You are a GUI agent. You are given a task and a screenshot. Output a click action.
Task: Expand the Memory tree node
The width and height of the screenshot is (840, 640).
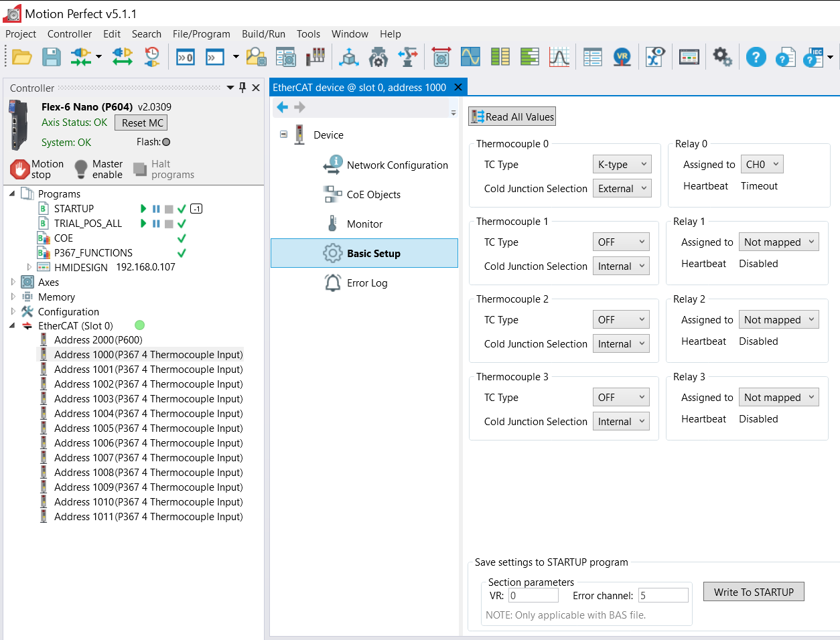click(13, 297)
